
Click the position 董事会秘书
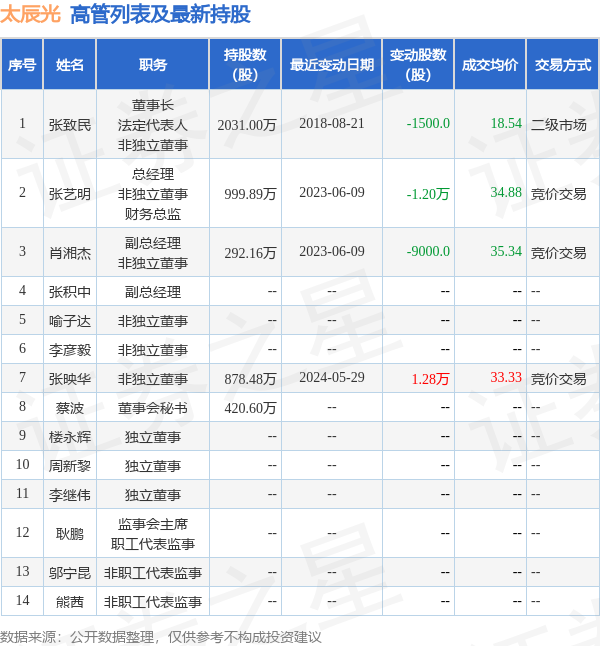click(x=152, y=408)
